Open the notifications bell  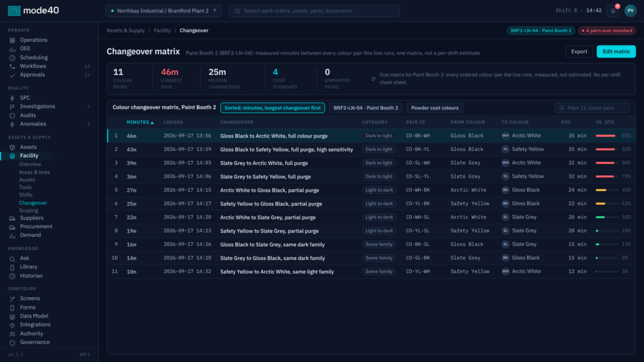[613, 11]
